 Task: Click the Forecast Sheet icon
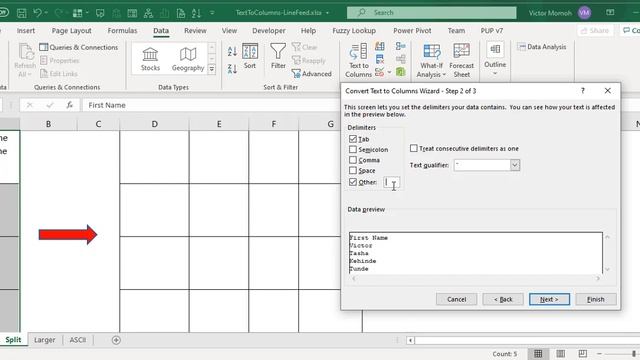[x=461, y=60]
